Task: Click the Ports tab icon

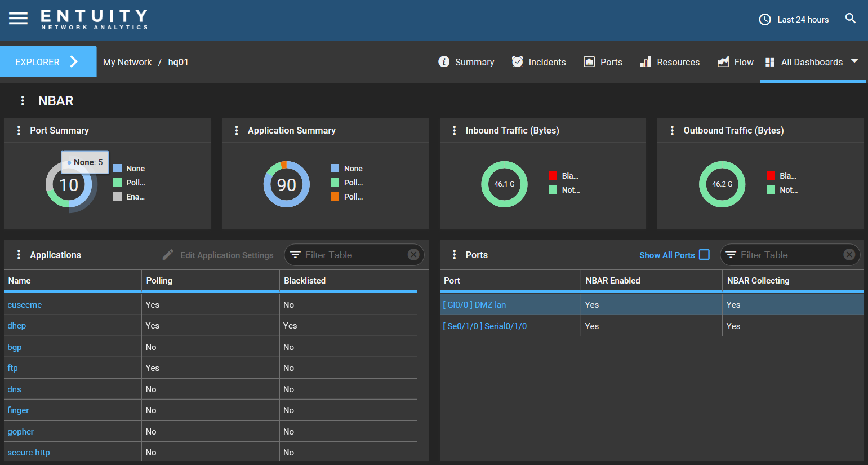Action: point(589,61)
